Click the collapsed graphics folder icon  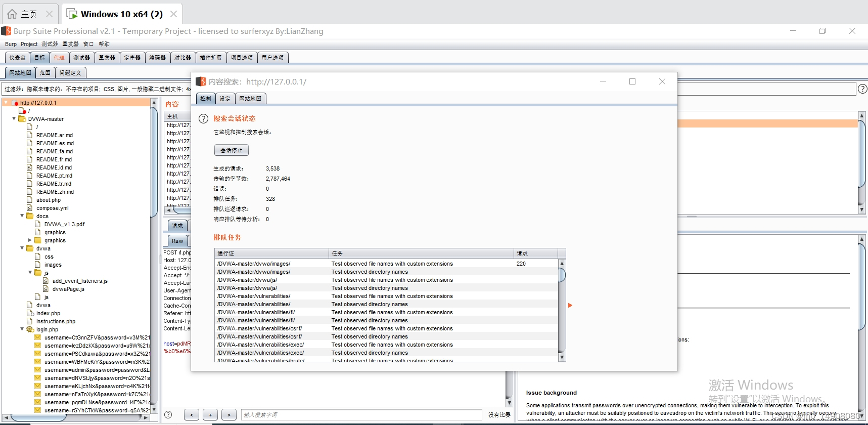tap(38, 240)
